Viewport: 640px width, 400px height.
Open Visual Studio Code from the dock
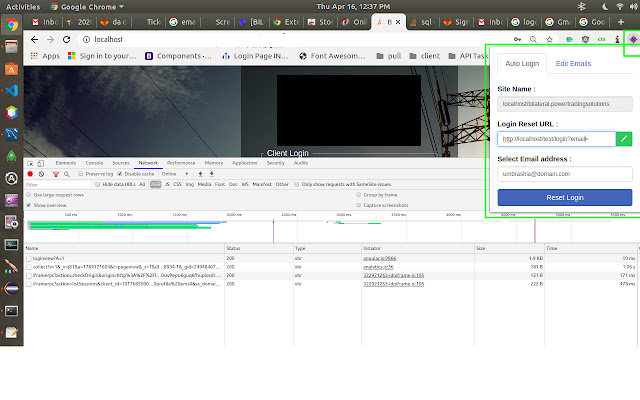(x=11, y=89)
